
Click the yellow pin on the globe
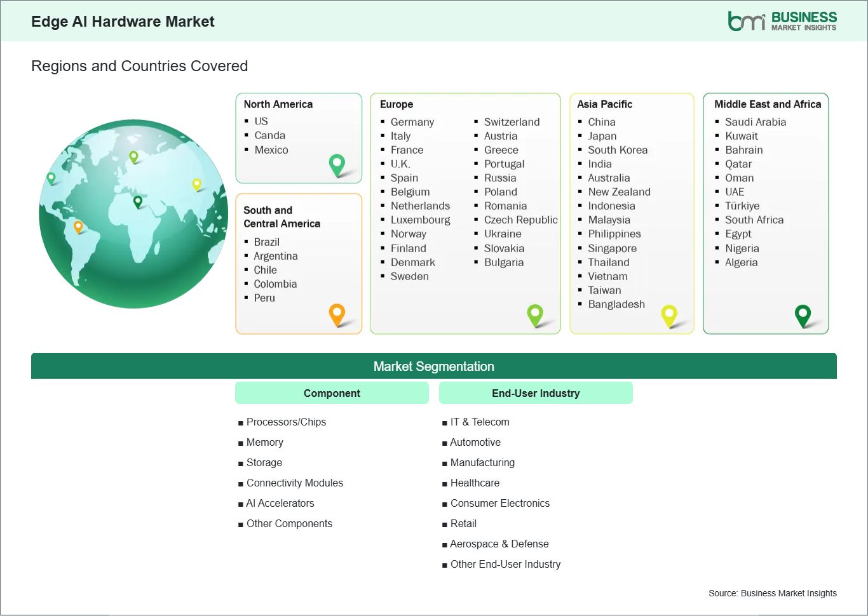point(196,184)
